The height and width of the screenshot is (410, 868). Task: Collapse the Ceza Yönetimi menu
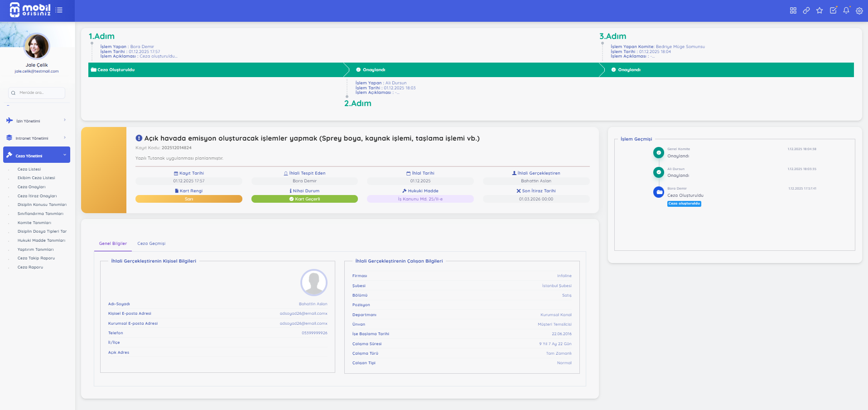(36, 155)
